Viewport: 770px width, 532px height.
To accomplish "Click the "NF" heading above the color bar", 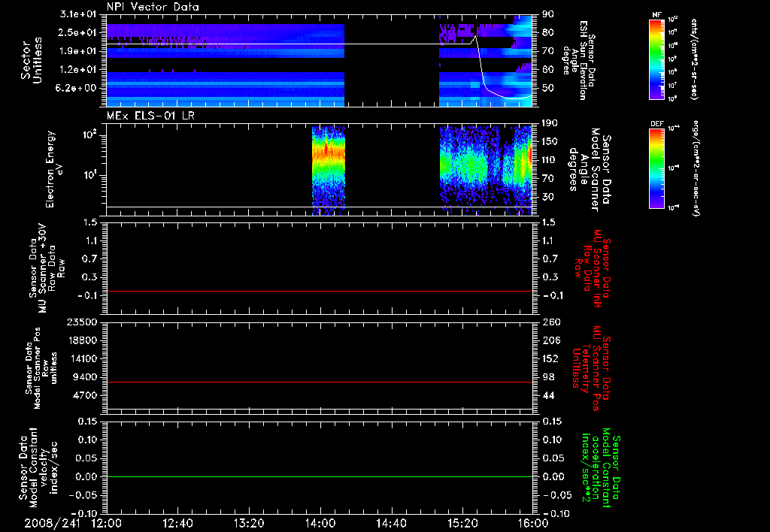I will point(657,15).
